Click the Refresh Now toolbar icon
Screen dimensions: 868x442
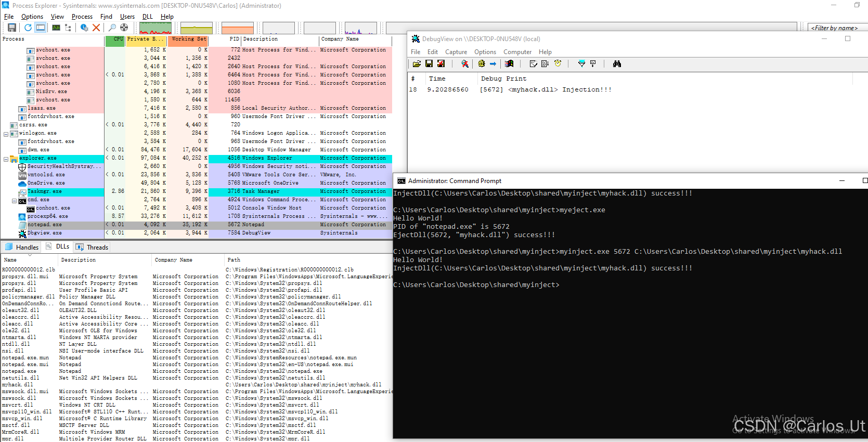pos(28,28)
